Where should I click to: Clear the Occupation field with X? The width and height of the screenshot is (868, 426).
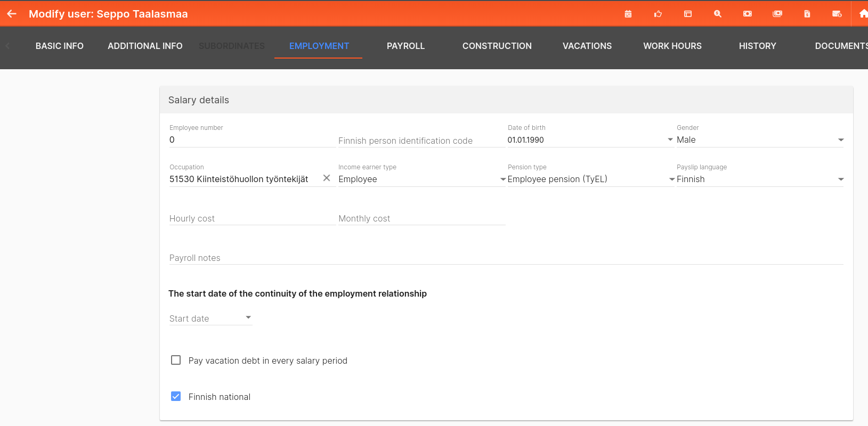(x=327, y=178)
